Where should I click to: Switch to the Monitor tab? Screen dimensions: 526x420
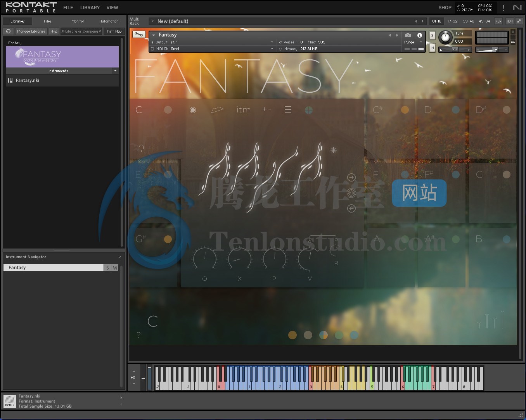pyautogui.click(x=78, y=21)
